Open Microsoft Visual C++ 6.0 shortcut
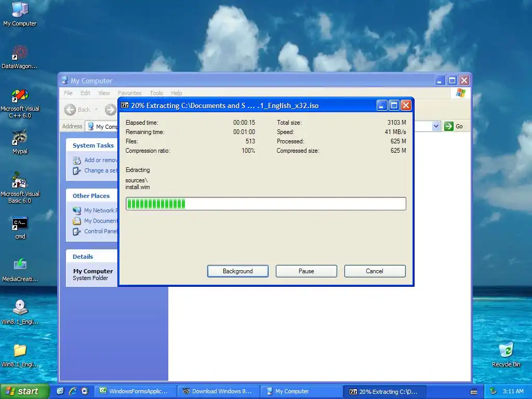Viewport: 532px width, 399px height. pyautogui.click(x=20, y=103)
